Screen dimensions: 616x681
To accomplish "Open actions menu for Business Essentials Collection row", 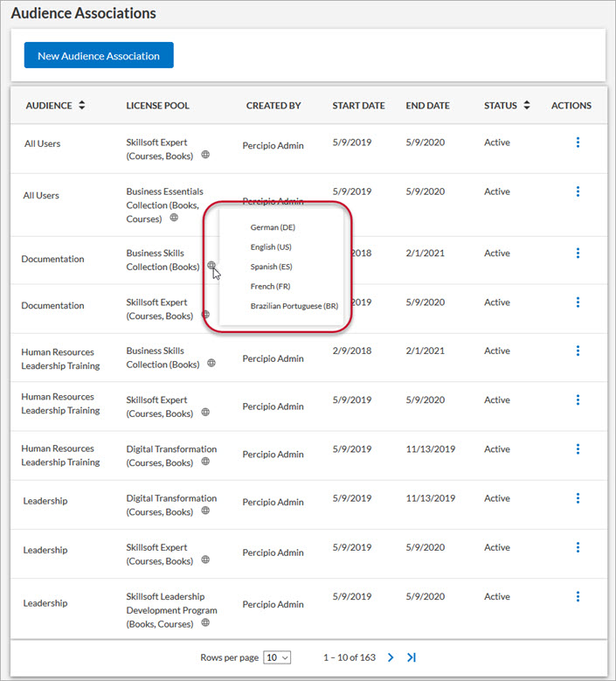I will point(578,191).
